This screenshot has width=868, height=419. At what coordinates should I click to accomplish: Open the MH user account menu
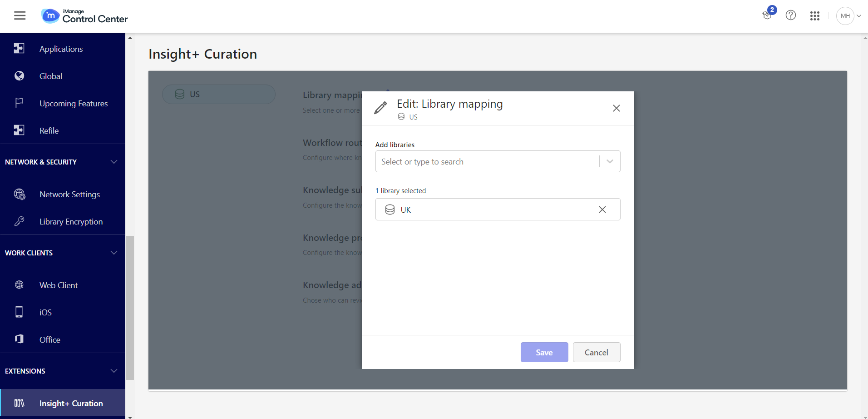click(x=848, y=16)
